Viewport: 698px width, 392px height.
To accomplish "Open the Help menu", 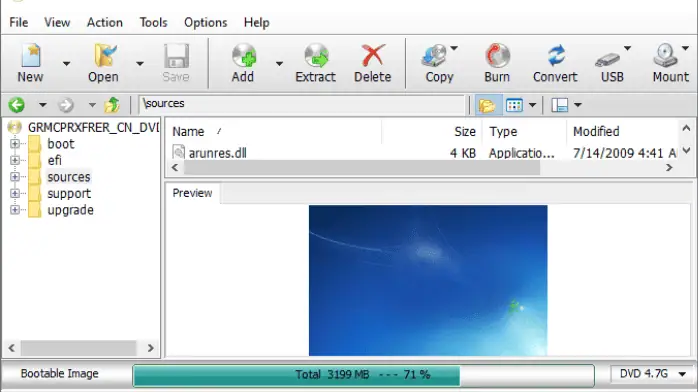I will pos(256,23).
